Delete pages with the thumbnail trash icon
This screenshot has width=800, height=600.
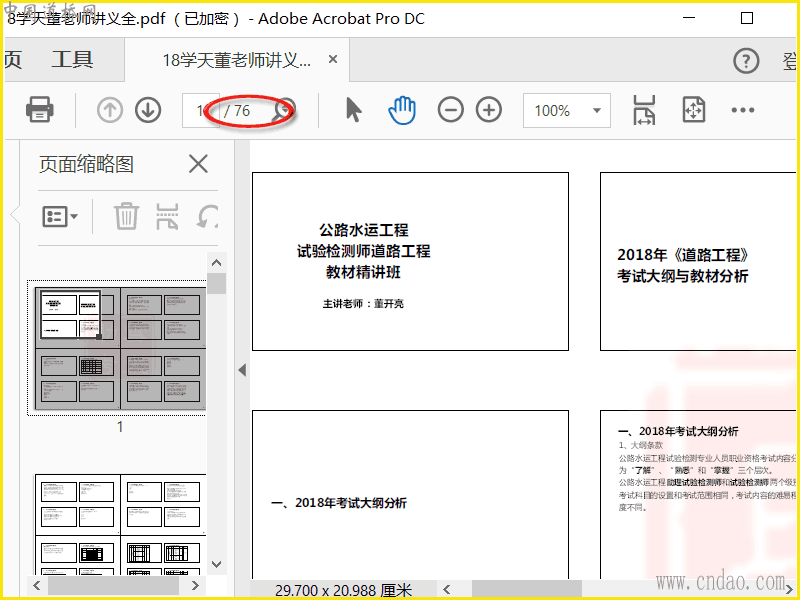click(x=126, y=216)
